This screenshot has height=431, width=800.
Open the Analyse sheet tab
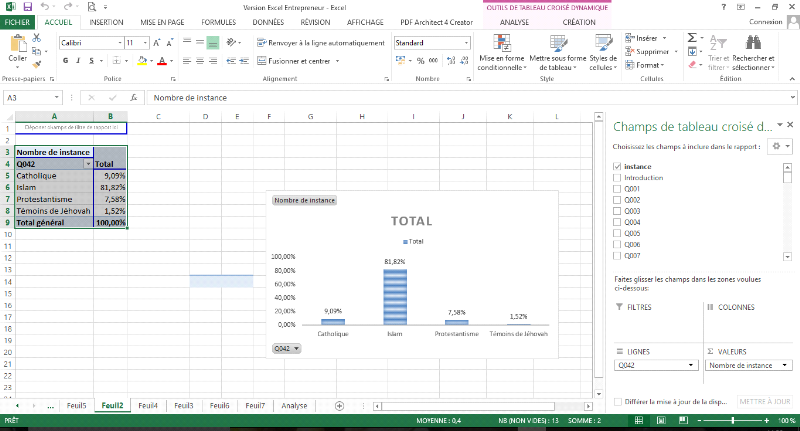pos(294,405)
